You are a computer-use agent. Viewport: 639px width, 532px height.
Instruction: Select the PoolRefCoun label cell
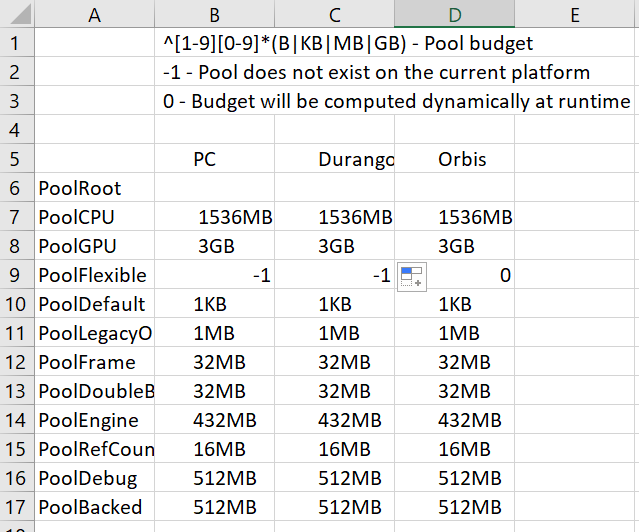95,448
